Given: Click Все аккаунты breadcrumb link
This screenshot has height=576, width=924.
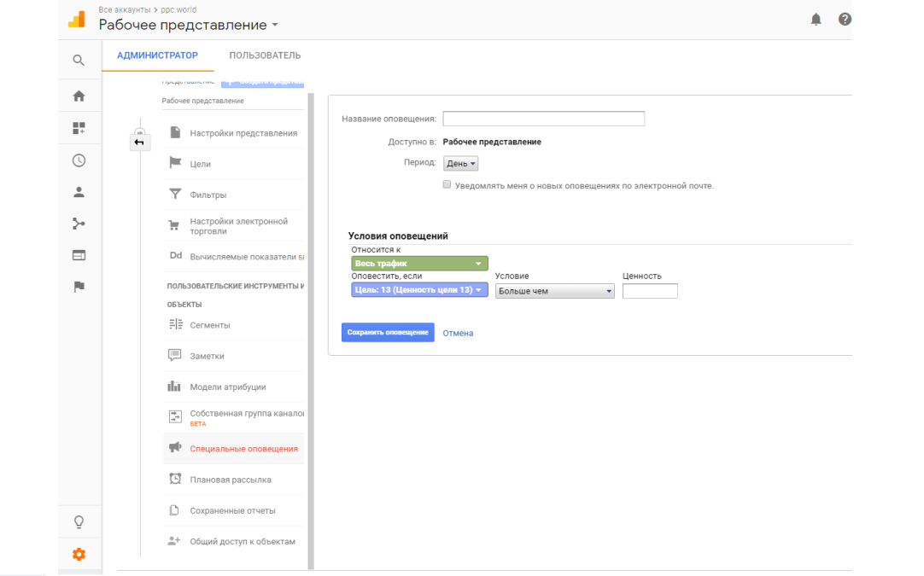Looking at the screenshot, I should point(125,10).
